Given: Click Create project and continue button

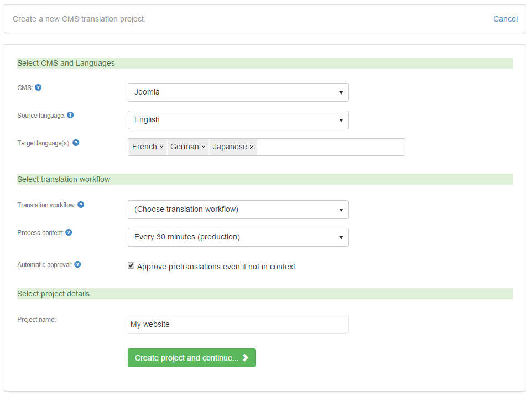Looking at the screenshot, I should 191,358.
